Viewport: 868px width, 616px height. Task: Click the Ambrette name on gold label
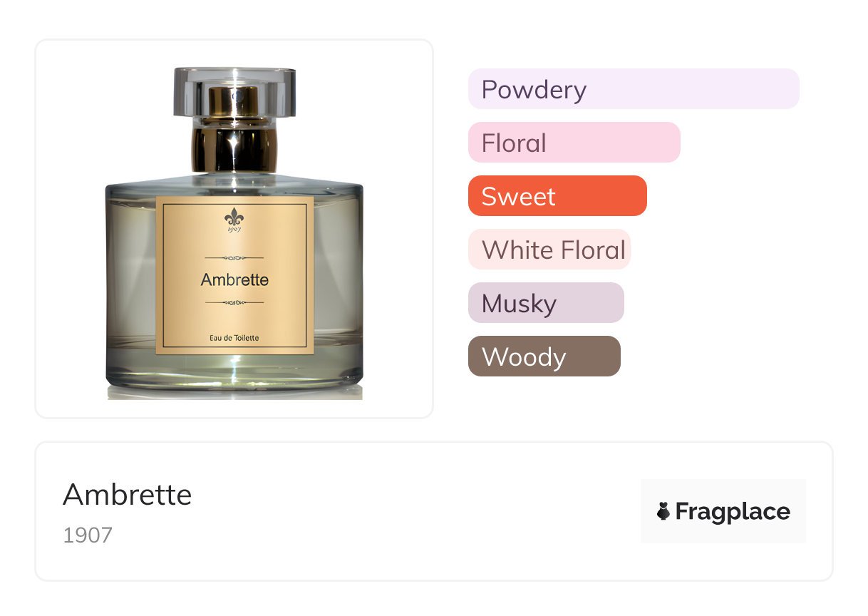coord(234,280)
